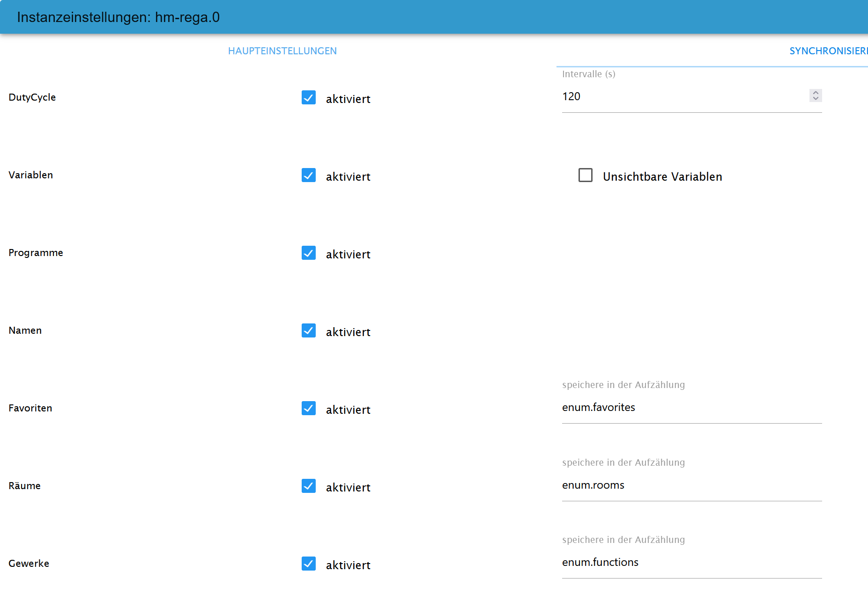Click the Intervalle (s) input field
Image resolution: width=868 pixels, height=601 pixels.
point(684,96)
